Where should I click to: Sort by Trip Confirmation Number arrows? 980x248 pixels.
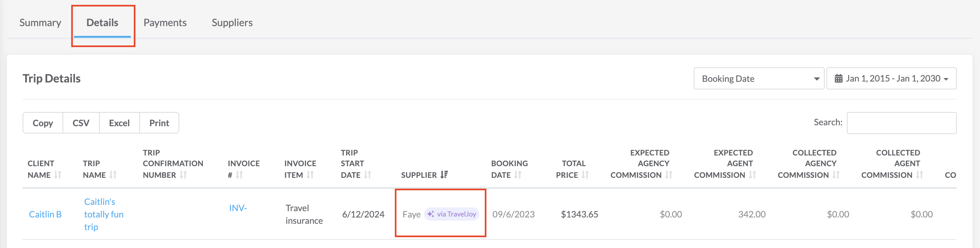click(183, 175)
